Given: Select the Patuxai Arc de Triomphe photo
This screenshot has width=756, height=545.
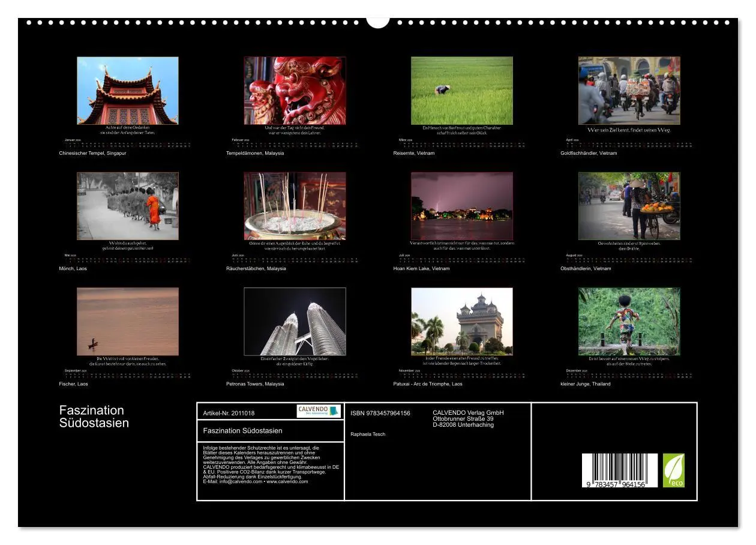Looking at the screenshot, I should (461, 322).
